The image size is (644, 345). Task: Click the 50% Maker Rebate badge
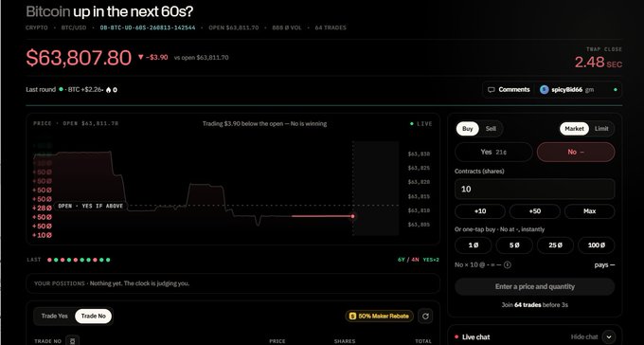380,316
